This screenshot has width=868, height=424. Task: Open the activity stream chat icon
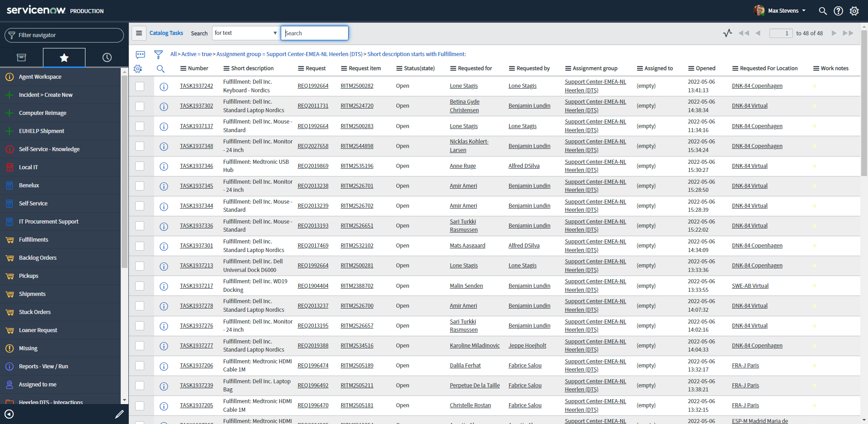[141, 54]
